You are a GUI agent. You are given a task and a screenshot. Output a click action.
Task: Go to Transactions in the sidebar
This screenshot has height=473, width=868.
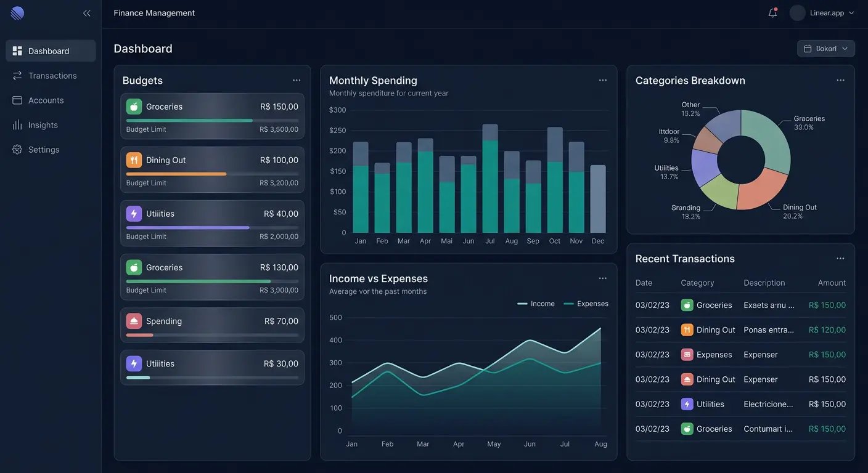[x=52, y=76]
